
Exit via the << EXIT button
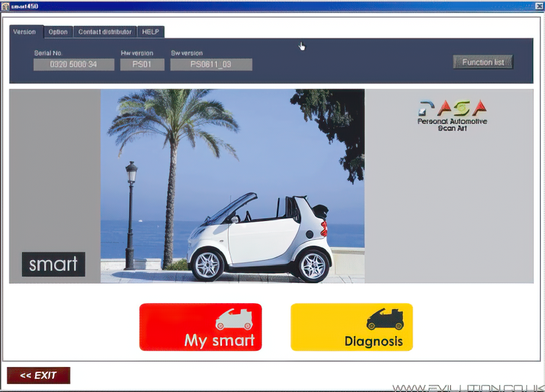coord(39,375)
